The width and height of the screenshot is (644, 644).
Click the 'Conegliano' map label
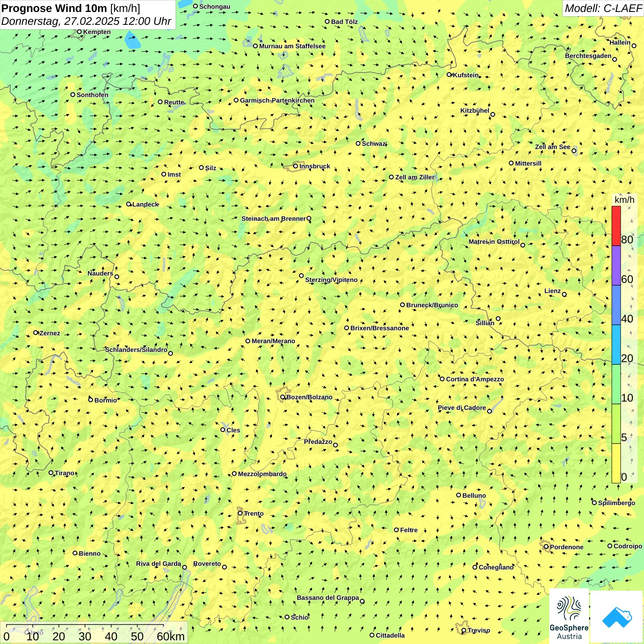tap(496, 567)
